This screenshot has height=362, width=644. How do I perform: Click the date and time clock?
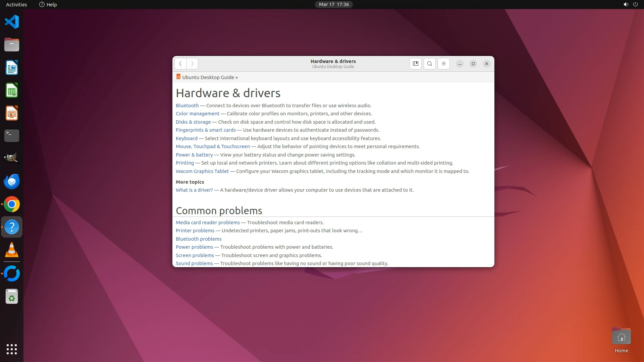(x=334, y=4)
